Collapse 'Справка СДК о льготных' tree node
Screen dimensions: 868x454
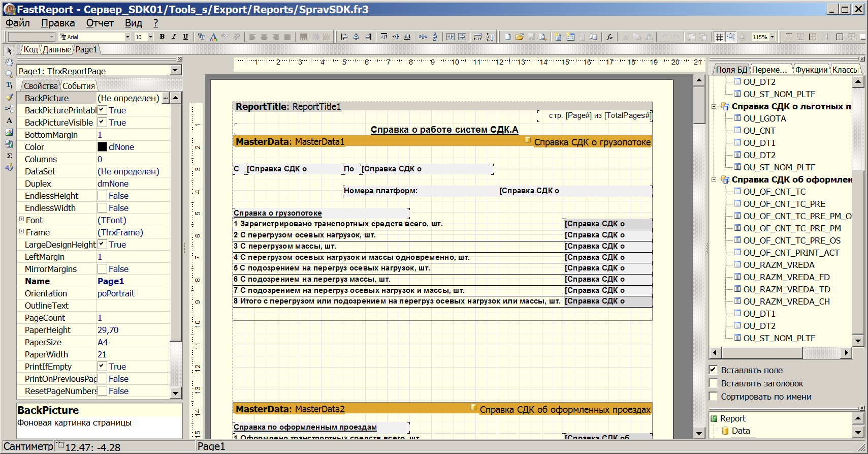pyautogui.click(x=714, y=106)
